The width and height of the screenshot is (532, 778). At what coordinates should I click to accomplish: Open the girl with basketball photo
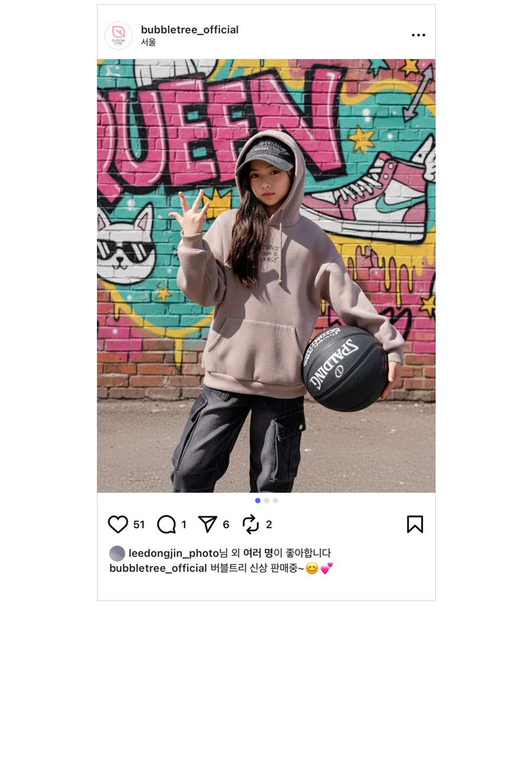[266, 276]
